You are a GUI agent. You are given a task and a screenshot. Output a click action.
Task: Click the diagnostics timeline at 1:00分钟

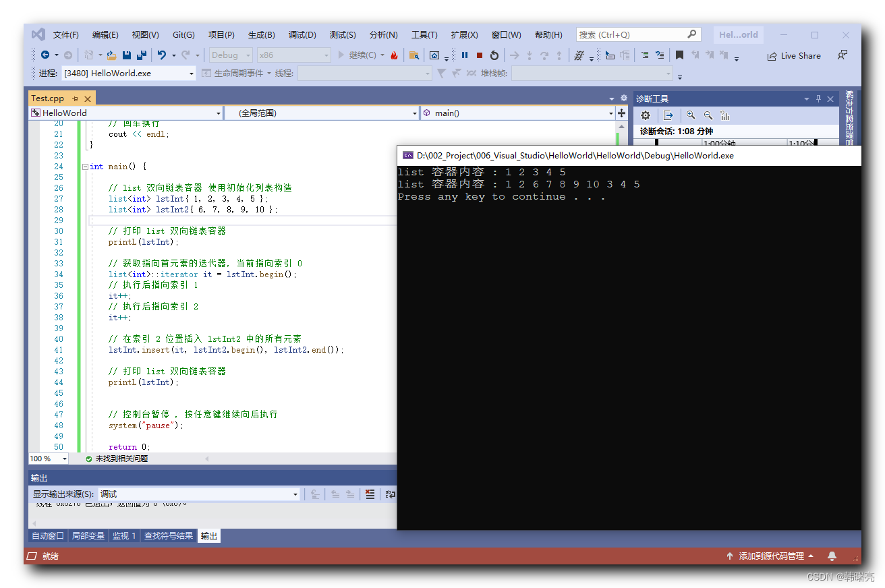(719, 143)
